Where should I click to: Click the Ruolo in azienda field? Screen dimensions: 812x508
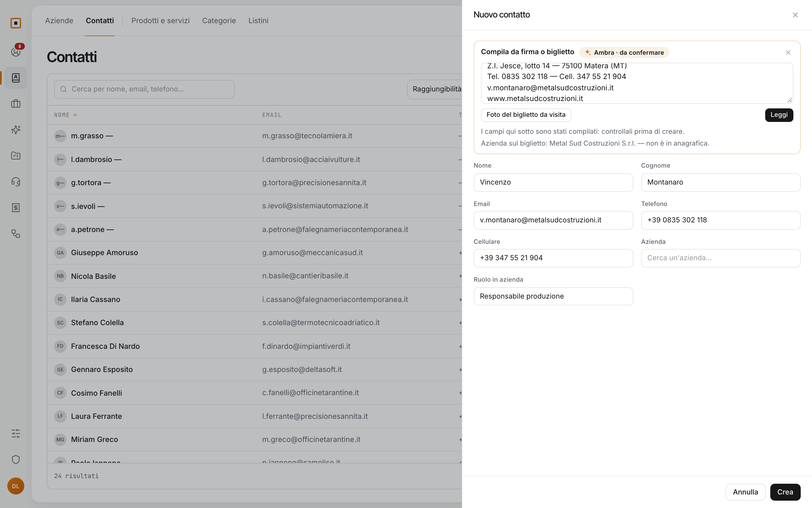tap(553, 296)
